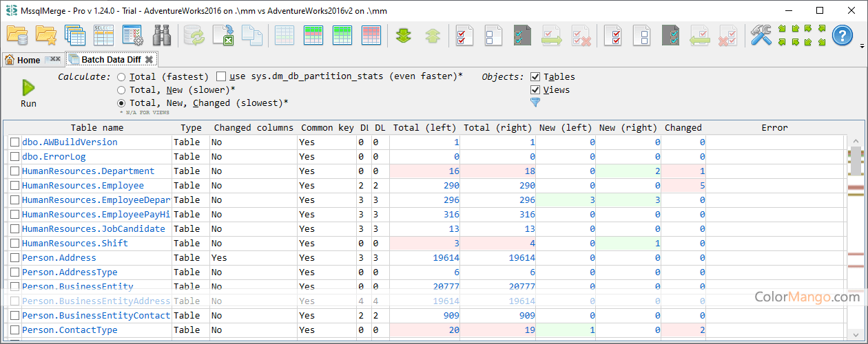This screenshot has height=344, width=868.
Task: Open the settings wrench and hammer icon
Action: pyautogui.click(x=761, y=35)
